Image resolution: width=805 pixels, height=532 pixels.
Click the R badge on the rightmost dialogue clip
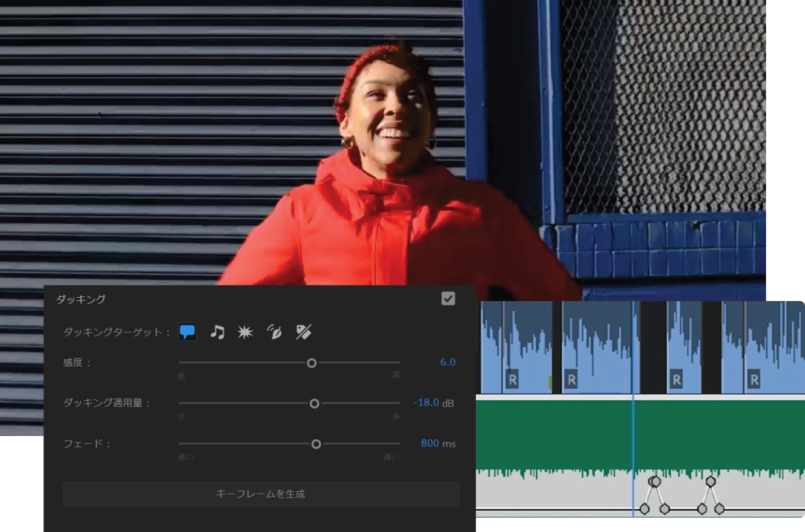pos(754,379)
